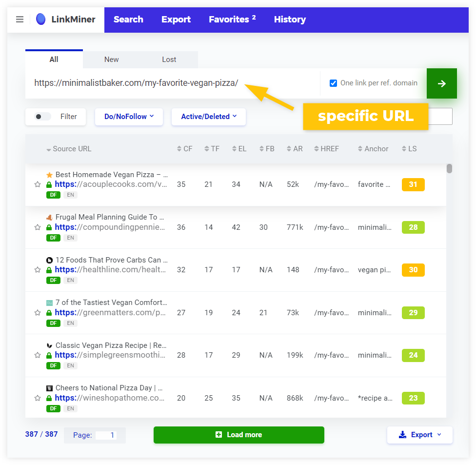Screen dimensions: 476x465
Task: Click favicon of 7 of the Tastiest Vegan Comfort
Action: [49, 303]
